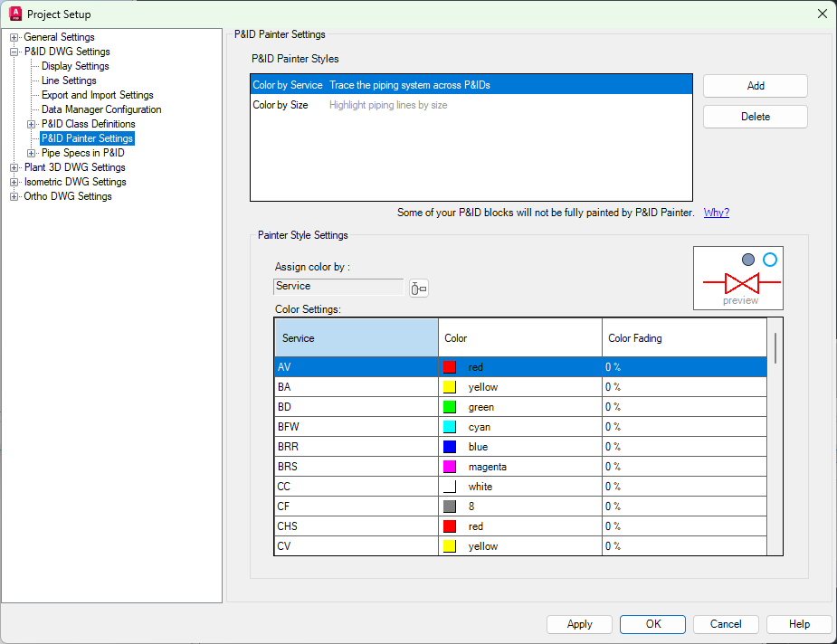The image size is (837, 644).
Task: Click the yellow swatch for CV
Action: [x=450, y=545]
